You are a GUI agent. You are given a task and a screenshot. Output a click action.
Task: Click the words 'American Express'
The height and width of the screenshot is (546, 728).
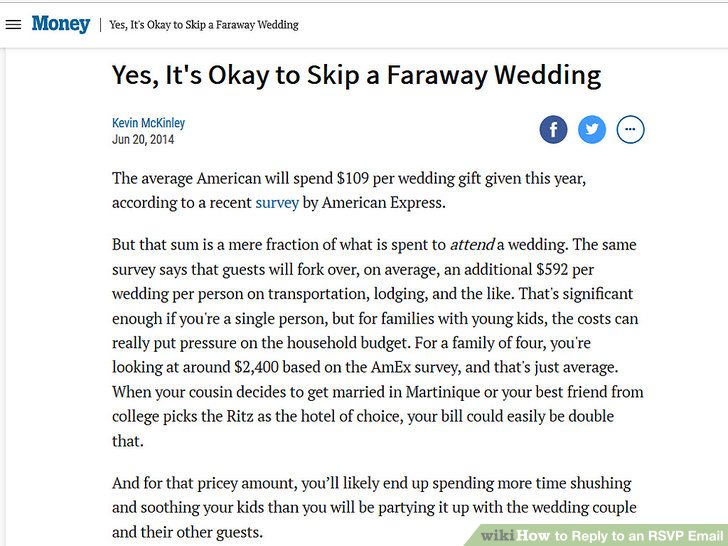point(384,203)
